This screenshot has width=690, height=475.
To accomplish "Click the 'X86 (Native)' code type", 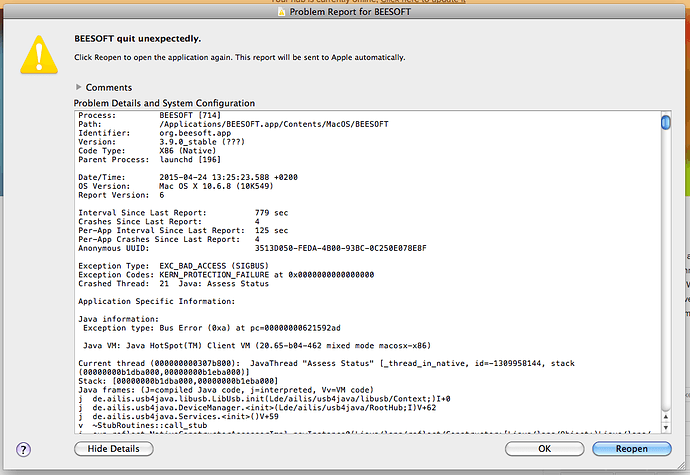I will 187,151.
